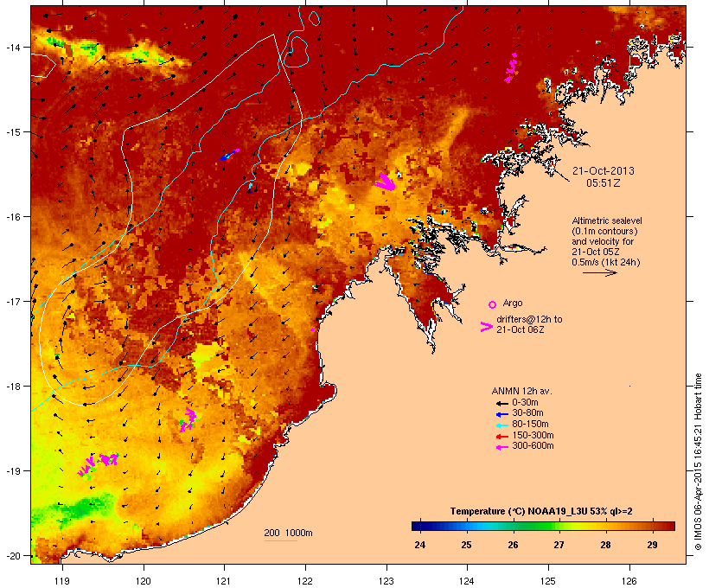
Task: Click the IMOS copyright timestamp text
Action: 698,462
